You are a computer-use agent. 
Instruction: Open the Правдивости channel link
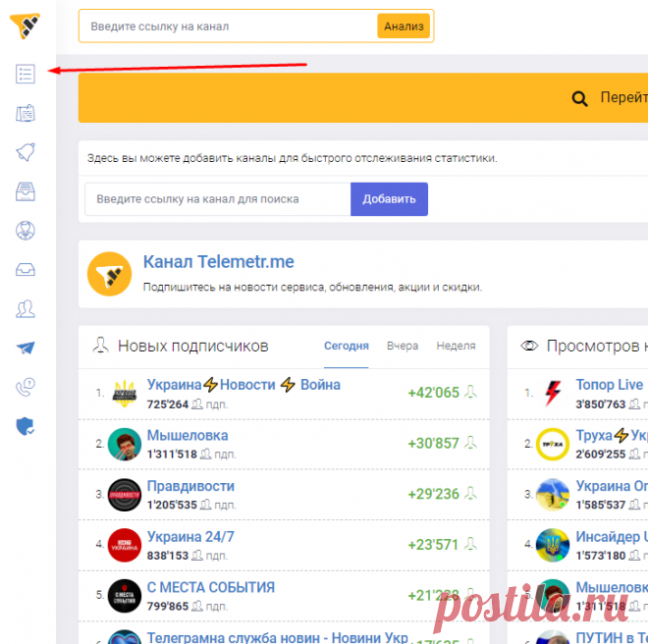(x=190, y=486)
